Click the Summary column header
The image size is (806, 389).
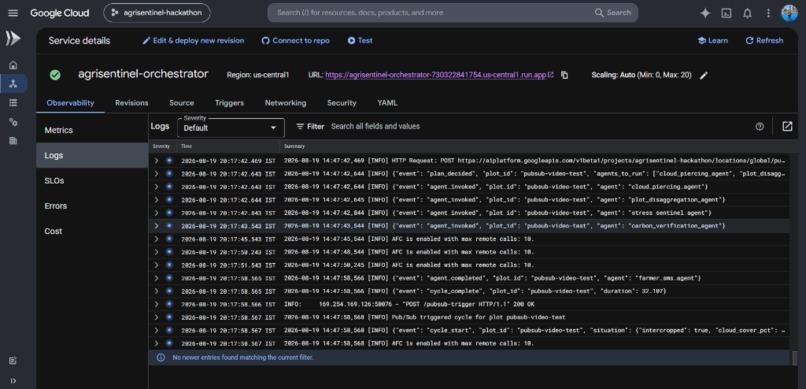point(294,146)
